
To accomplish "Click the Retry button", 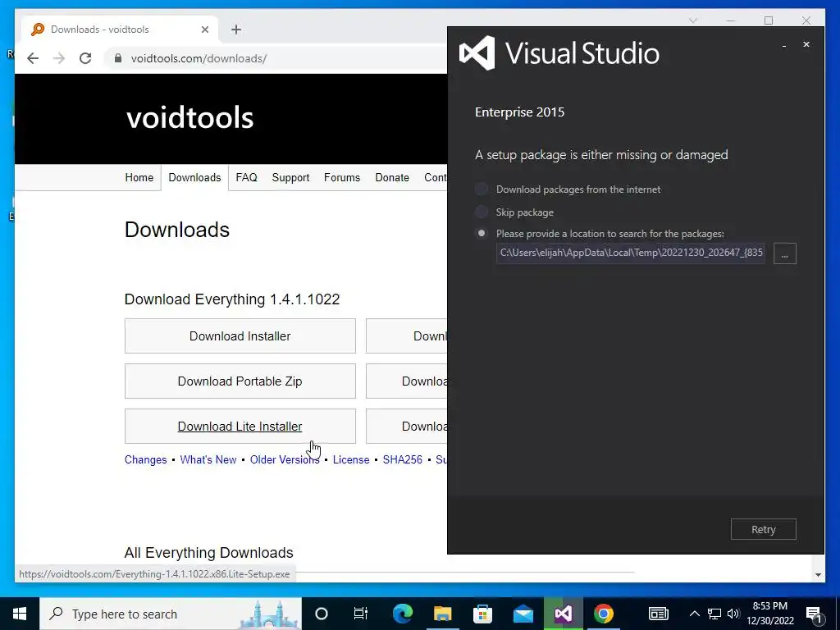I will (x=764, y=529).
